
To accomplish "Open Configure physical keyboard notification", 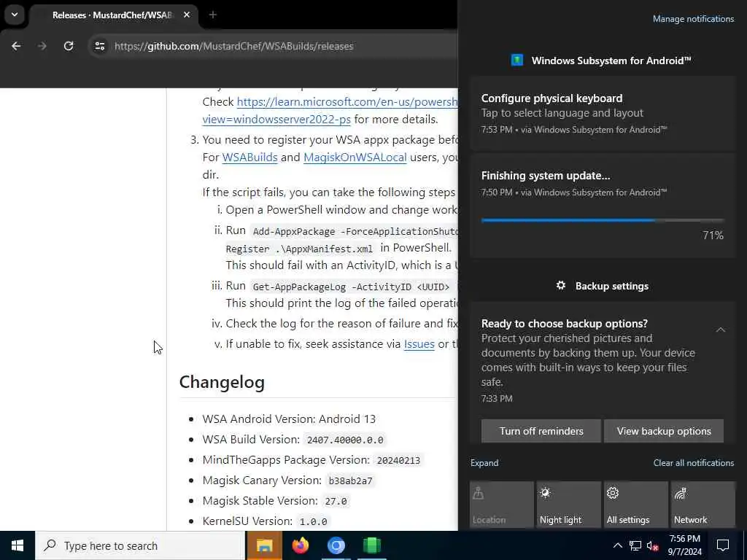I will (x=602, y=113).
